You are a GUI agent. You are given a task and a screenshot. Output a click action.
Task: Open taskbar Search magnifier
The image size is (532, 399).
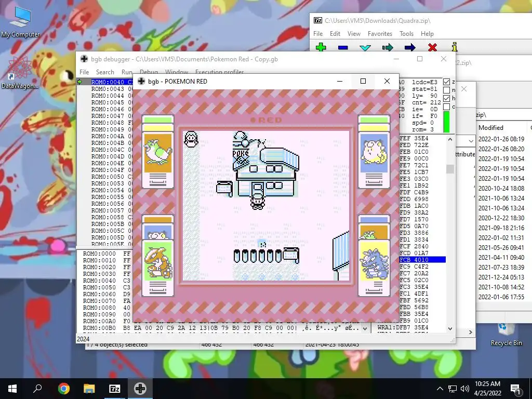(37, 389)
